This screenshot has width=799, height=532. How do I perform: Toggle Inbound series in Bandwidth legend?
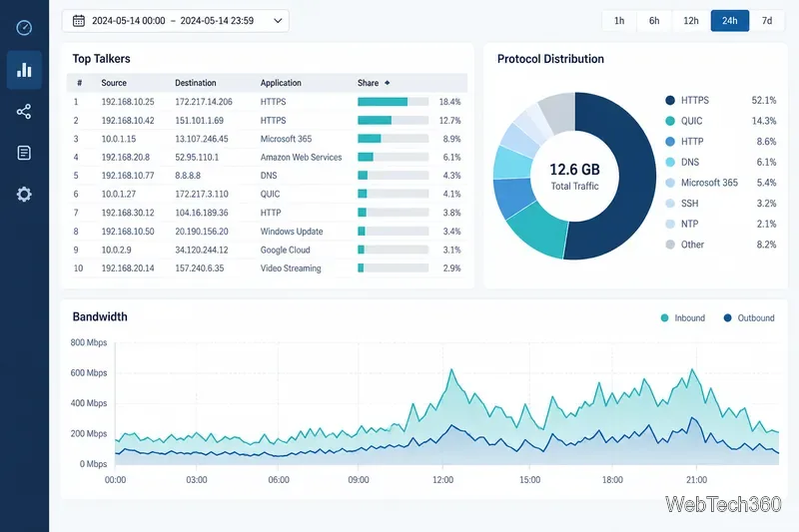pyautogui.click(x=683, y=318)
